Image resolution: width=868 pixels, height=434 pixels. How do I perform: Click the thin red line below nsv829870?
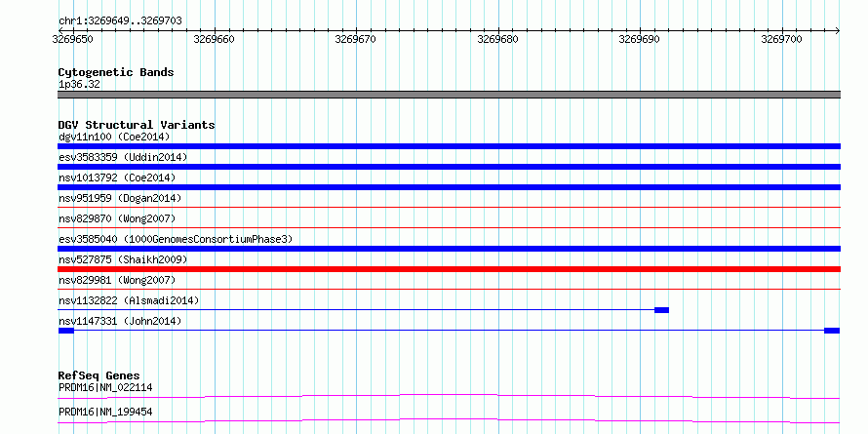(449, 227)
